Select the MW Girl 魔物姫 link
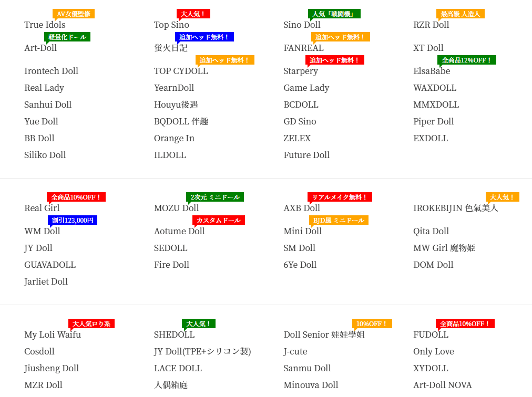This screenshot has height=397, width=532. coord(444,248)
